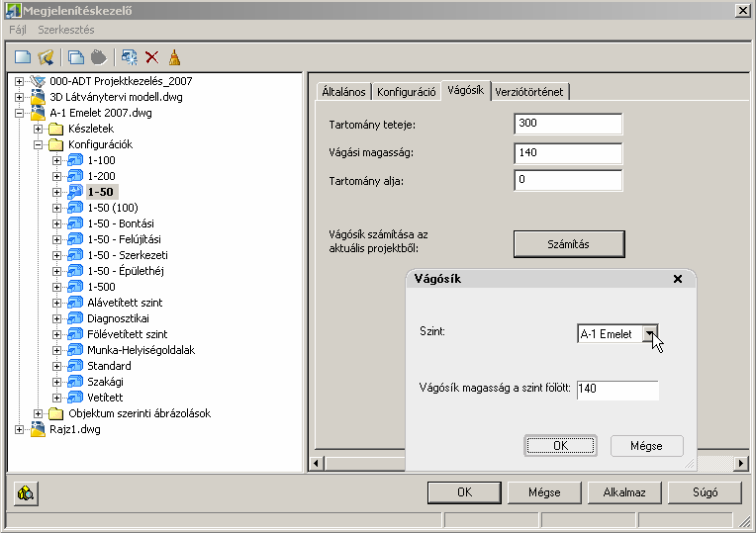
Task: Collapse the Konfigurációk folder
Action: click(x=38, y=144)
